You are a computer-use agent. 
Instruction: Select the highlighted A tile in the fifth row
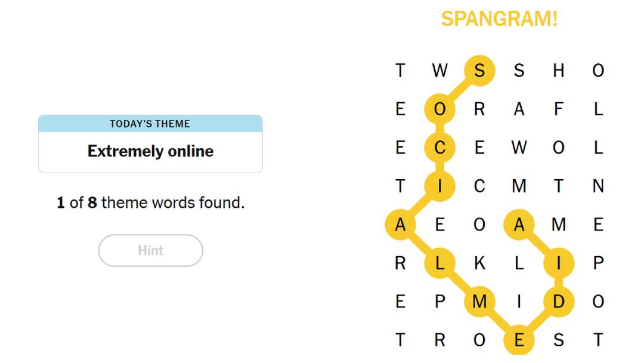point(519,224)
